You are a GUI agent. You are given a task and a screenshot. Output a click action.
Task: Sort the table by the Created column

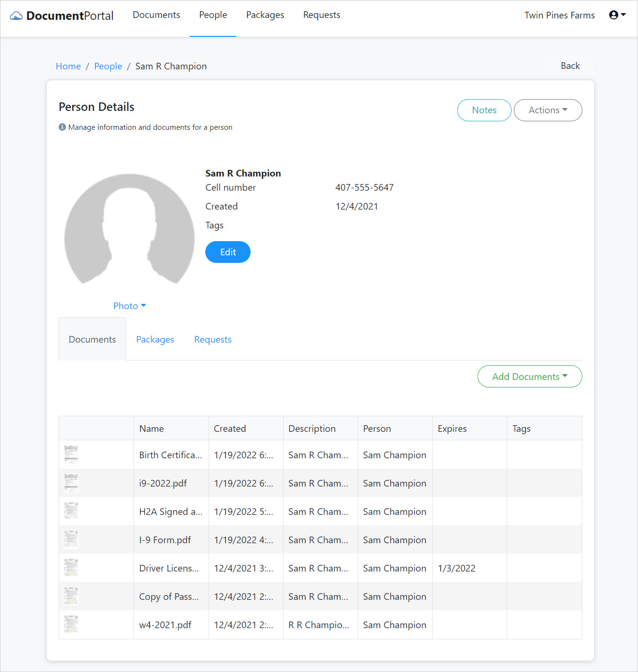230,428
